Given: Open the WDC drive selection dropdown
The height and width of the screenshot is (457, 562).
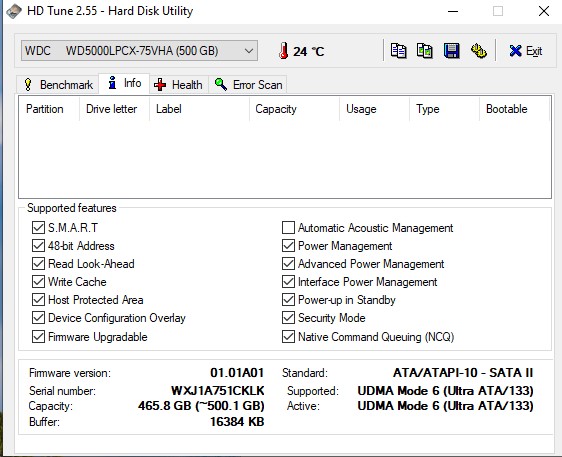Looking at the screenshot, I should 139,51.
